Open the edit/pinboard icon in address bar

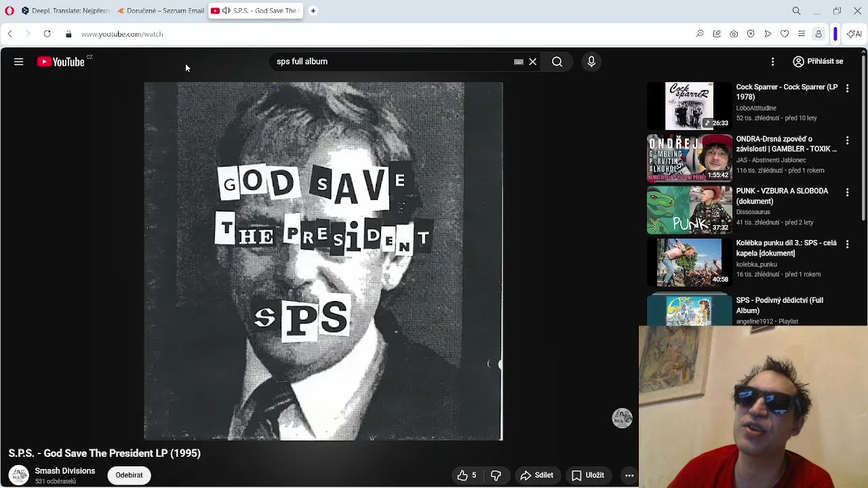click(717, 34)
